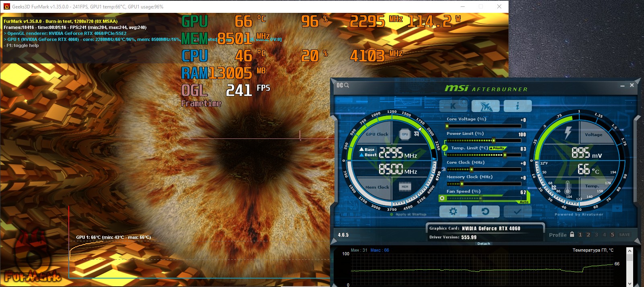Image resolution: width=644 pixels, height=287 pixels.
Task: Open the Afterburner information button
Action: pos(518,106)
